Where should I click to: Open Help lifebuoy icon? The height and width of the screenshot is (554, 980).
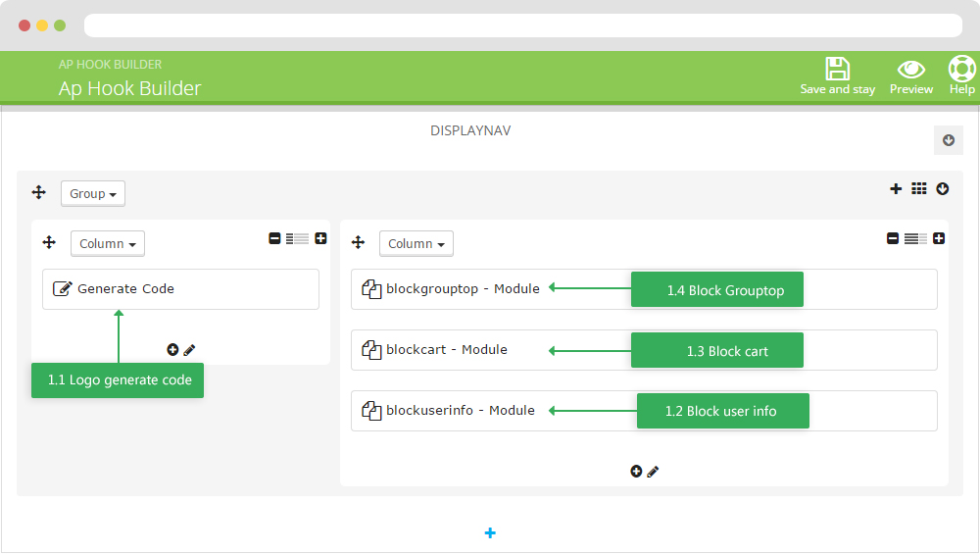(x=962, y=69)
